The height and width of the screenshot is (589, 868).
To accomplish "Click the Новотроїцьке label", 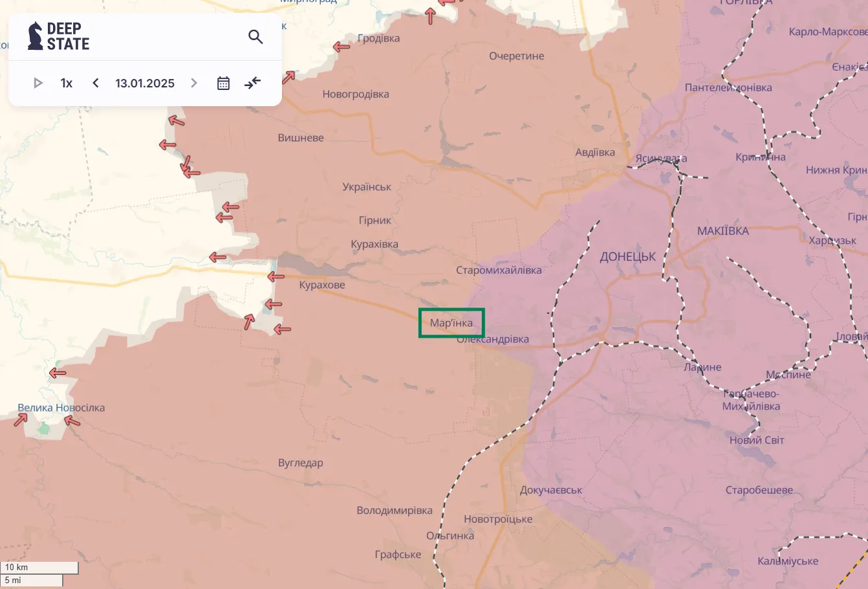I will [498, 519].
